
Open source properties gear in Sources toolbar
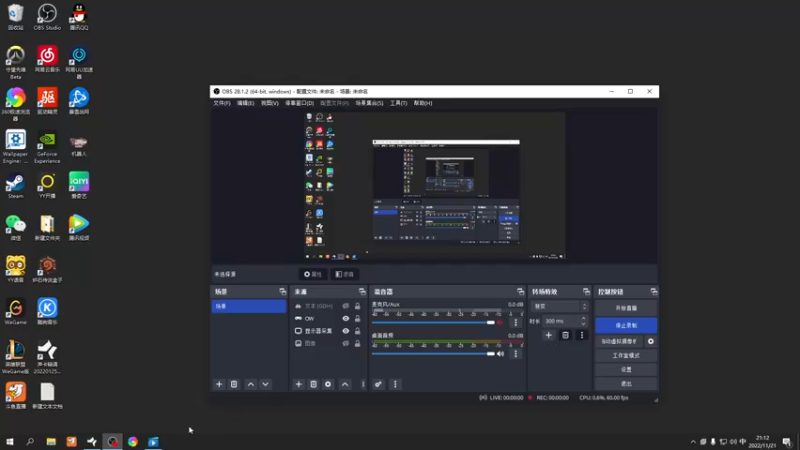coord(328,384)
